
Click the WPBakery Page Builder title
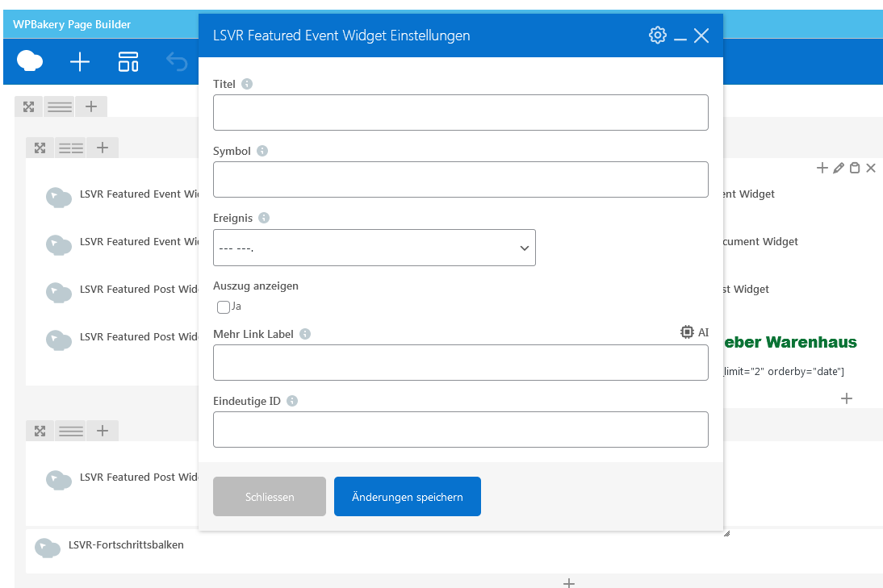pyautogui.click(x=72, y=24)
